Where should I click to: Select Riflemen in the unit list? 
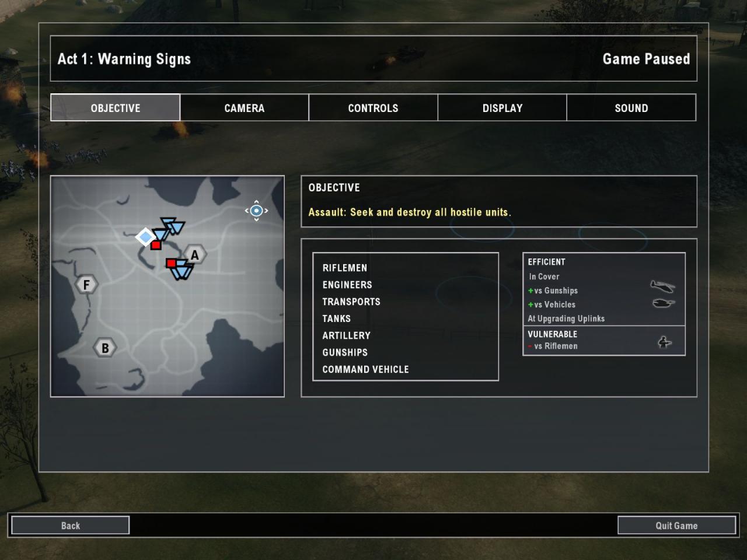(345, 268)
